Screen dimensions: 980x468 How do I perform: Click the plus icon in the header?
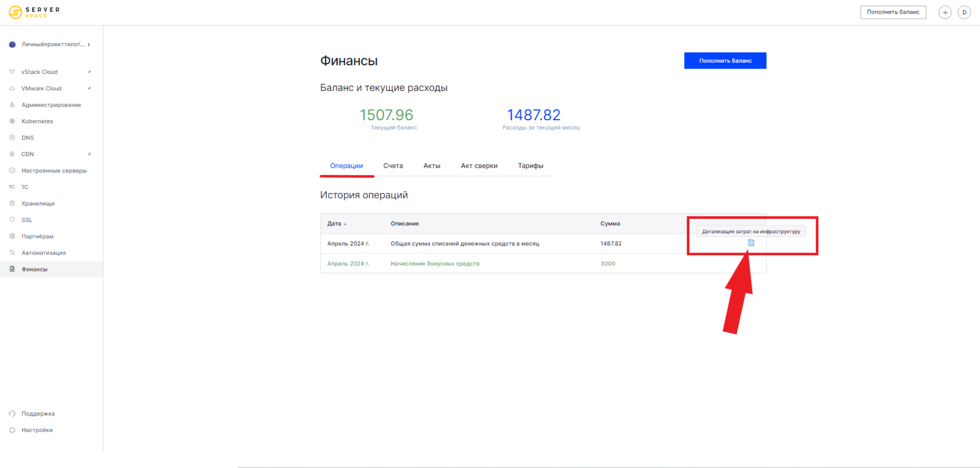tap(945, 13)
